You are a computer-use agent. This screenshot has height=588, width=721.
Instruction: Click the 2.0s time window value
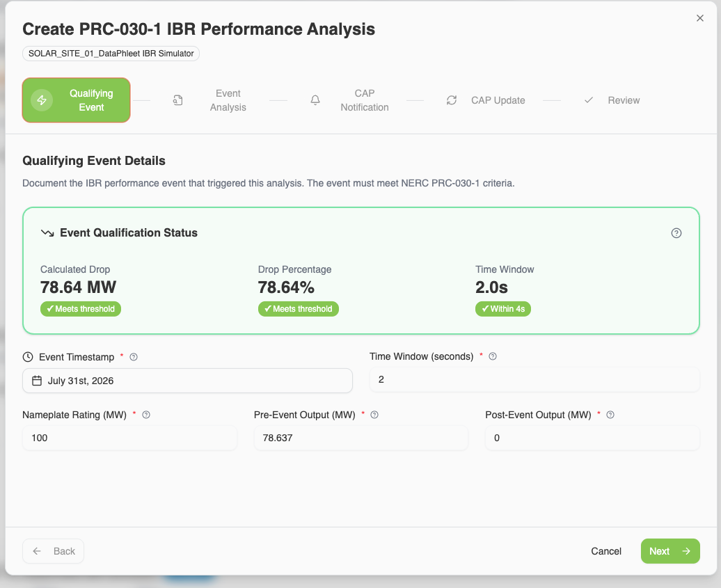[x=491, y=287]
